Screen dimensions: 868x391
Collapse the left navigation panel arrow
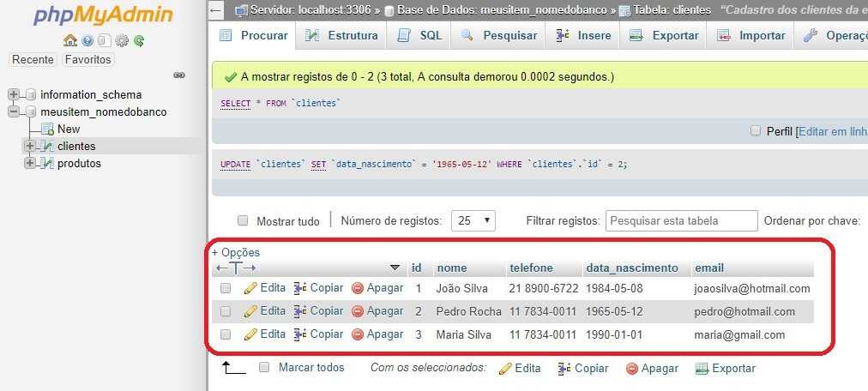point(216,10)
